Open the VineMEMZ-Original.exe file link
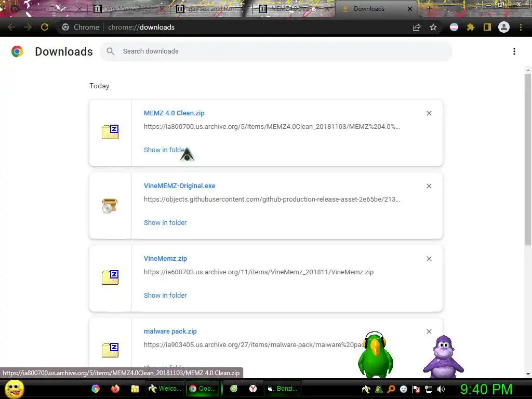Viewport: 532px width, 399px height. (x=179, y=185)
